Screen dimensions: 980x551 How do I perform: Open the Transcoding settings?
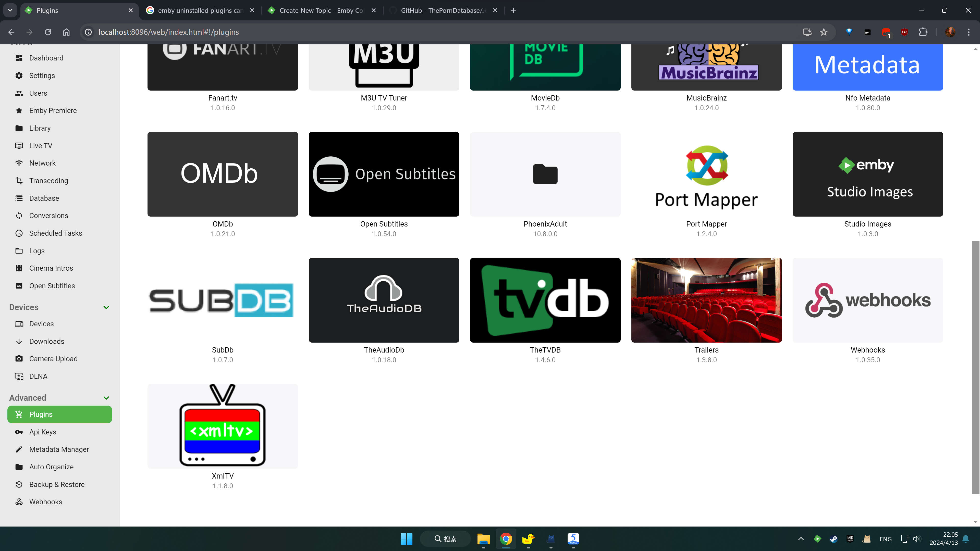pyautogui.click(x=48, y=181)
